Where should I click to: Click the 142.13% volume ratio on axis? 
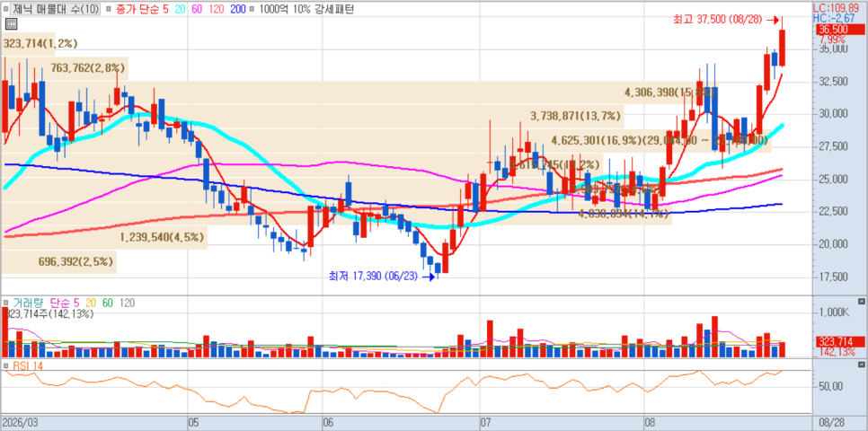coord(836,352)
